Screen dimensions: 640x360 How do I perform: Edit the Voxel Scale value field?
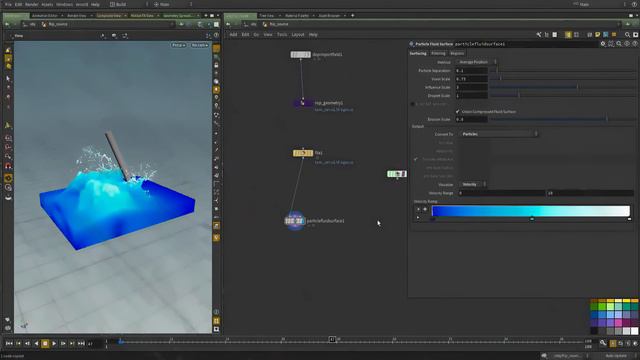471,79
